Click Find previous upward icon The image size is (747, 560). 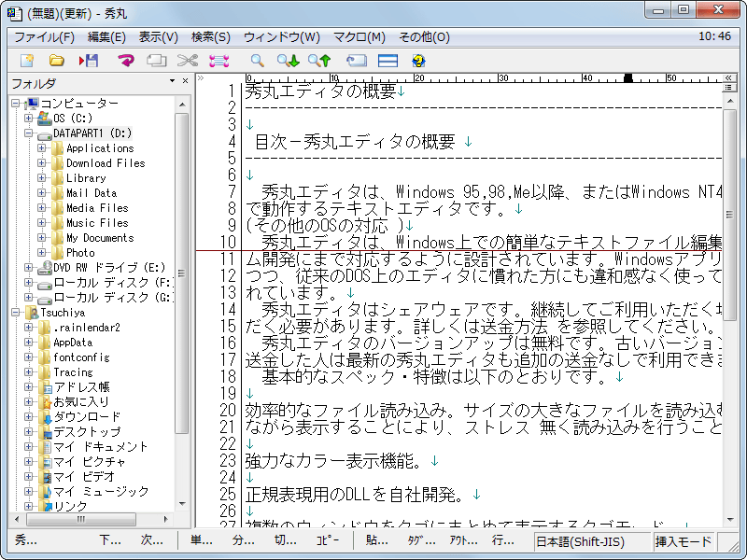[x=319, y=61]
